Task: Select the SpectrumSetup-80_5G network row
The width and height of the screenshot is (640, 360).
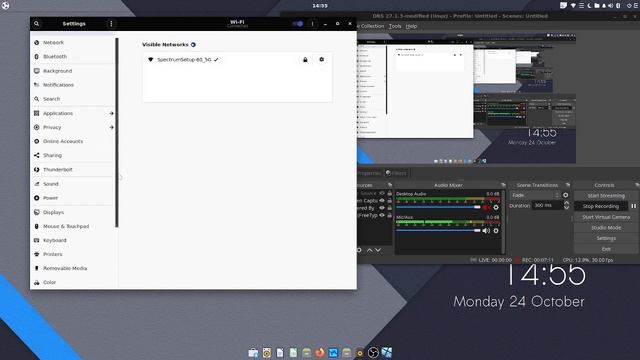Action: pyautogui.click(x=237, y=60)
